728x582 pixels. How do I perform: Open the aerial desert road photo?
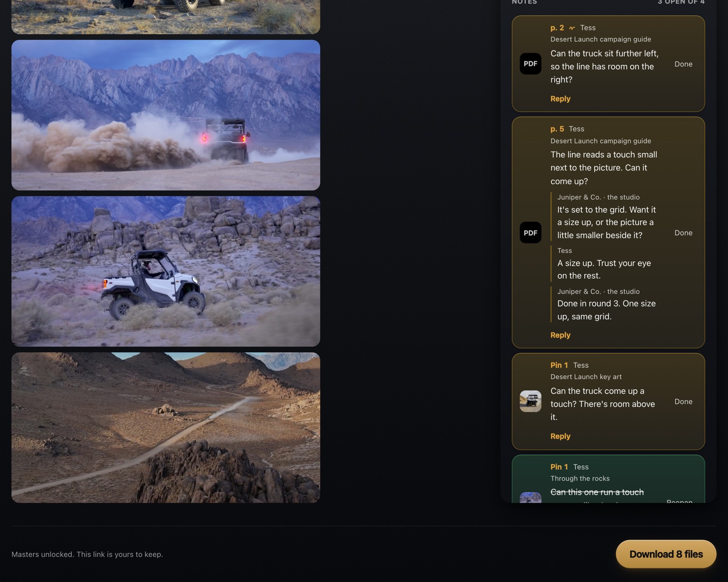(166, 427)
